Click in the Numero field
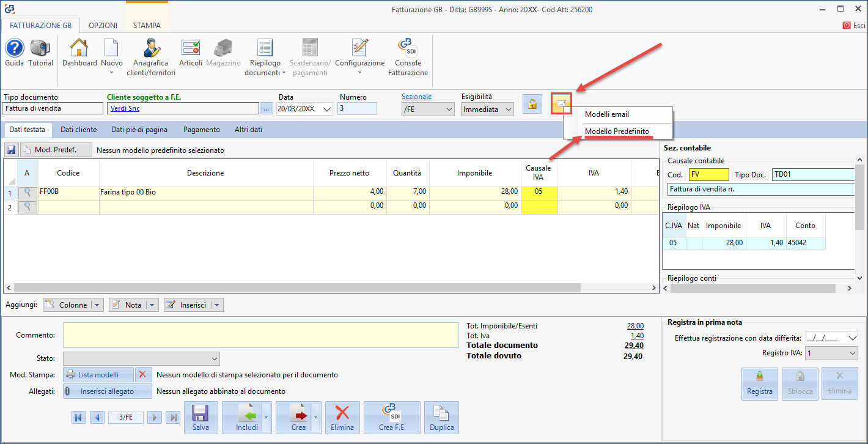Viewport: 868px width, 444px height. [x=358, y=109]
